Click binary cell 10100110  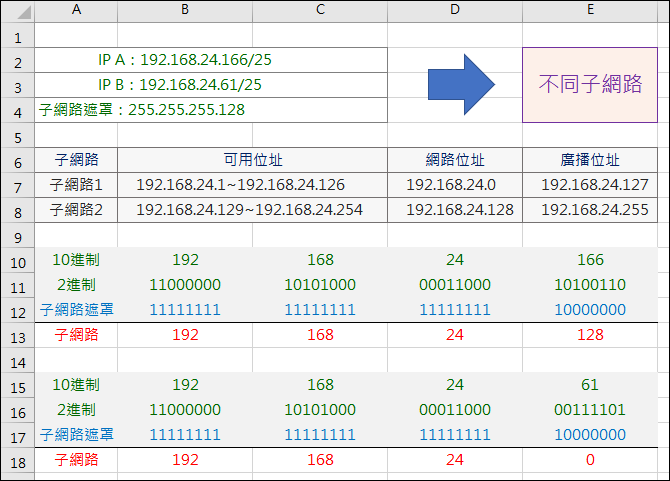tap(590, 284)
